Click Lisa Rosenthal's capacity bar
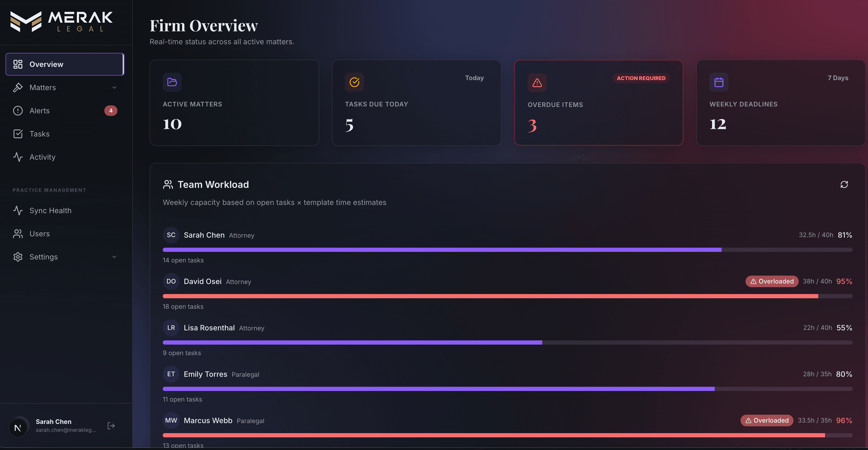The image size is (868, 450). click(507, 343)
